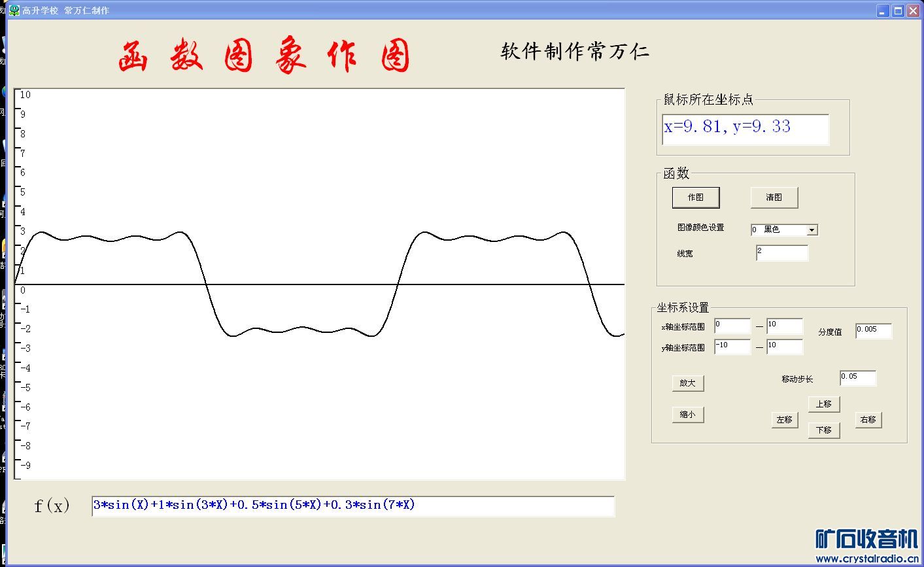Click the 左移 move left button

(x=785, y=420)
